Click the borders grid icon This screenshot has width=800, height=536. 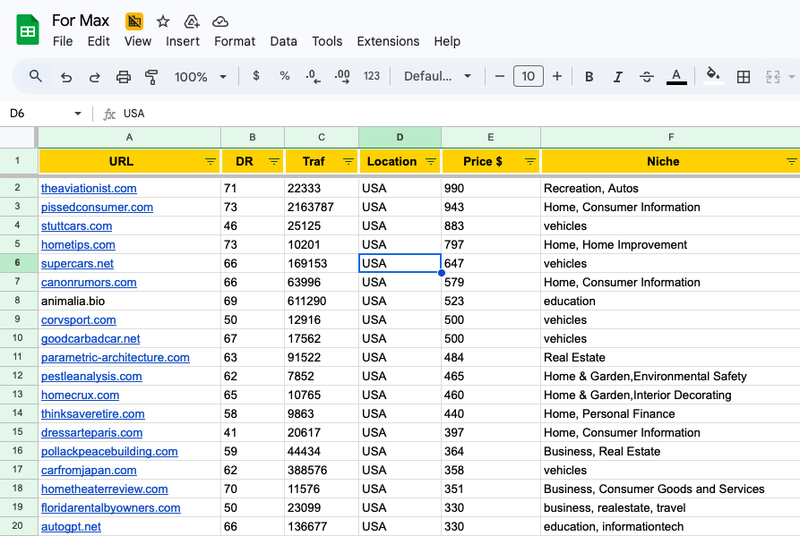tap(743, 77)
